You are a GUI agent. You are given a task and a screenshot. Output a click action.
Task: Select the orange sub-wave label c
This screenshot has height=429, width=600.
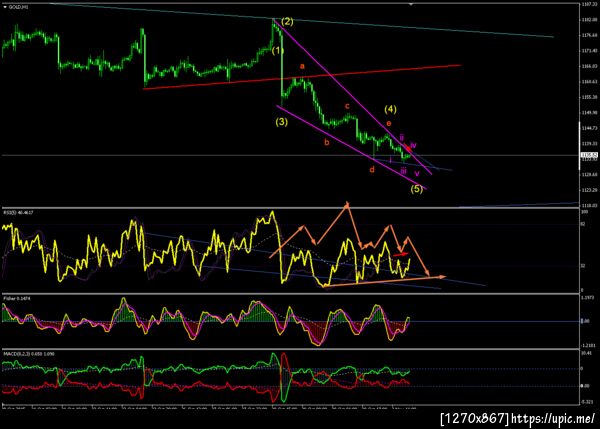(x=347, y=106)
